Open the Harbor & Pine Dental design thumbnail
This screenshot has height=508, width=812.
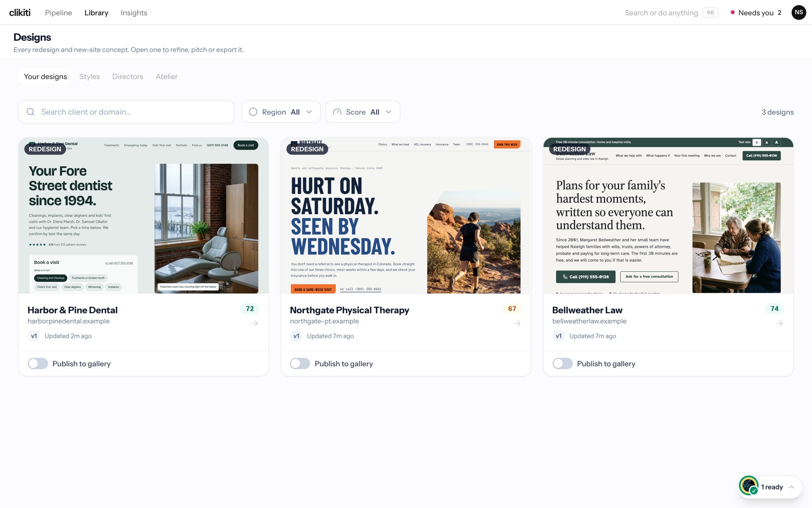coord(143,216)
